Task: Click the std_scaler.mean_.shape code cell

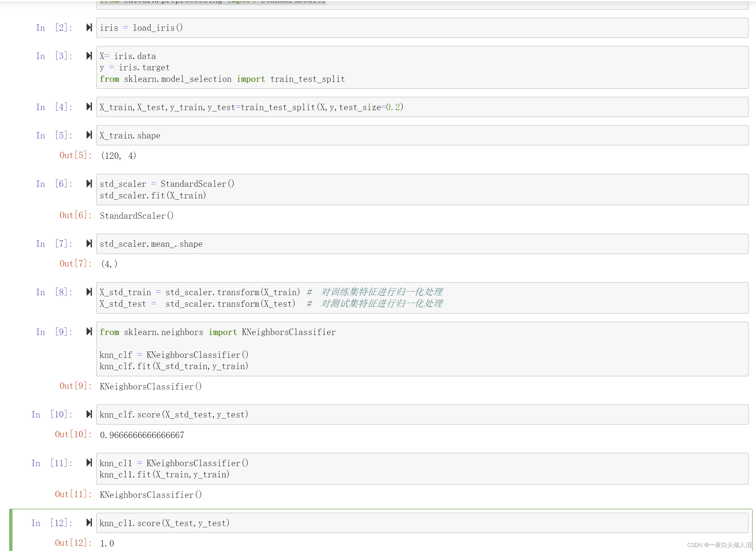Action: [422, 244]
